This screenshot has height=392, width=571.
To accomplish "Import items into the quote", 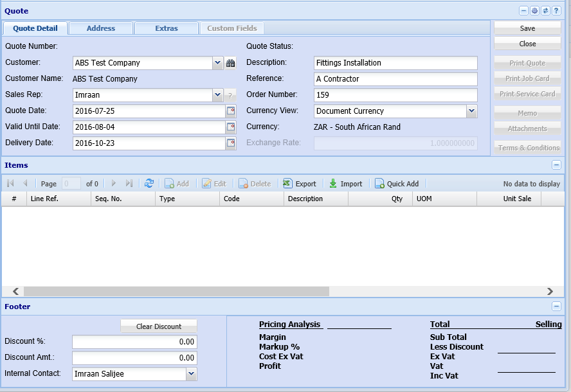I will [346, 184].
